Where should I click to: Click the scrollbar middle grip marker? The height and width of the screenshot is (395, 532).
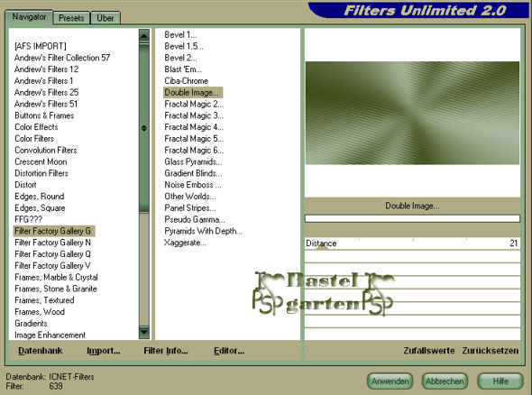[x=144, y=128]
